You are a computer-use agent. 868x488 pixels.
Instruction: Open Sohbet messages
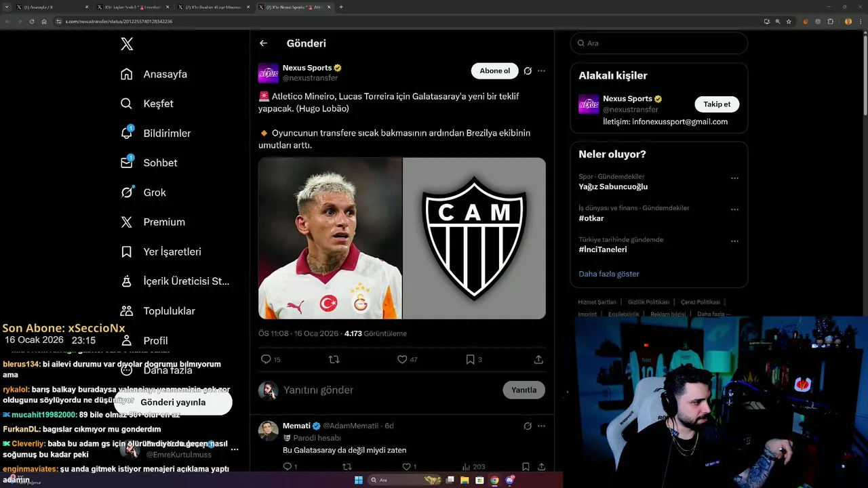point(149,163)
